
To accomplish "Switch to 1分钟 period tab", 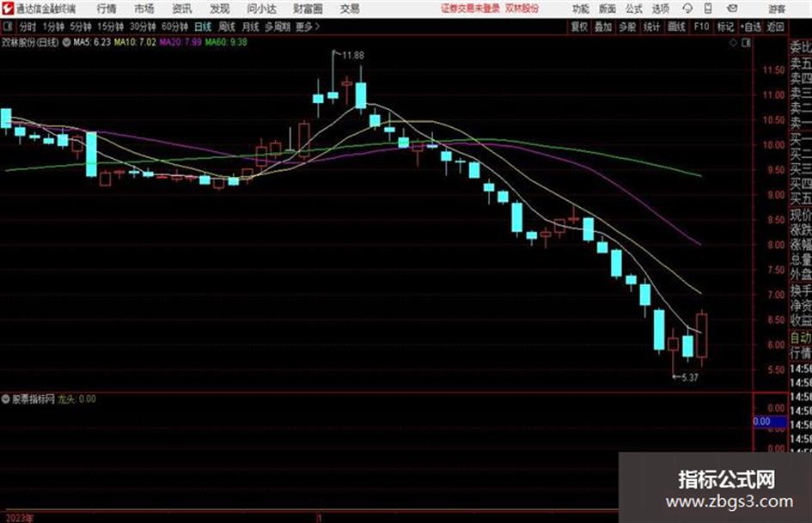I will point(52,27).
